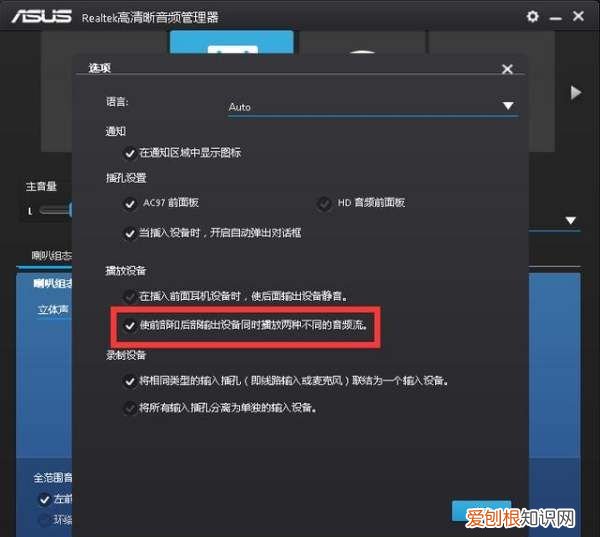Viewport: 600px width, 537px height.
Task: Select AC97 前面板 option
Action: (130, 204)
